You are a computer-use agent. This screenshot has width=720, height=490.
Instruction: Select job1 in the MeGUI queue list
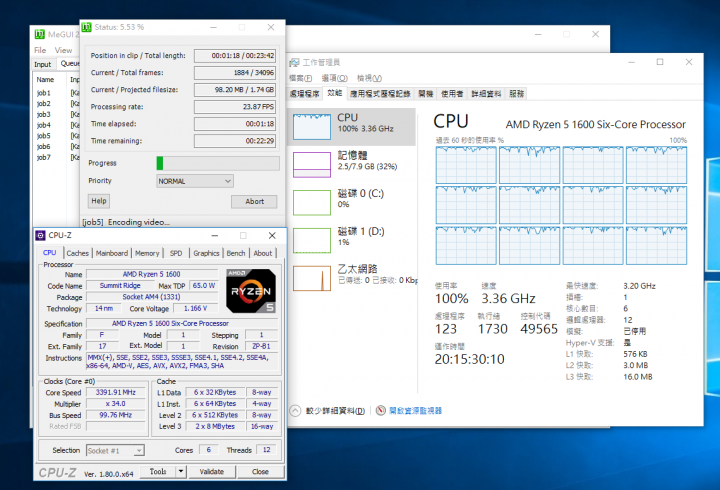click(44, 93)
